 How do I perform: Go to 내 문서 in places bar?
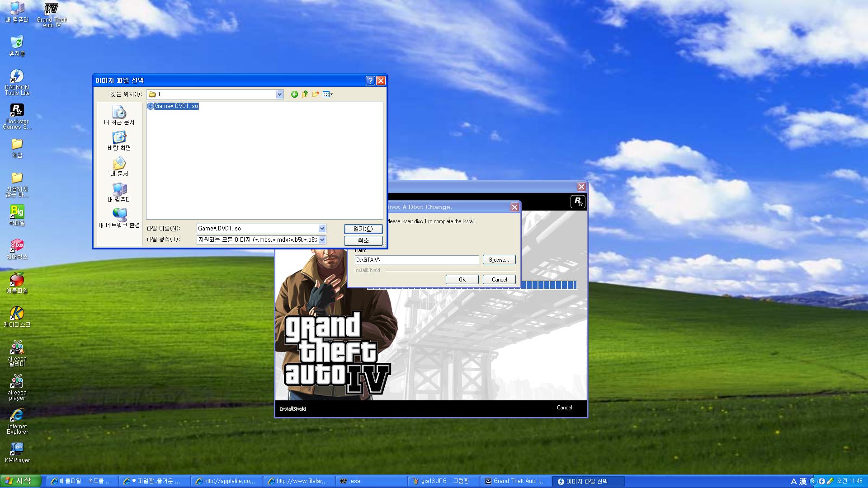click(119, 167)
